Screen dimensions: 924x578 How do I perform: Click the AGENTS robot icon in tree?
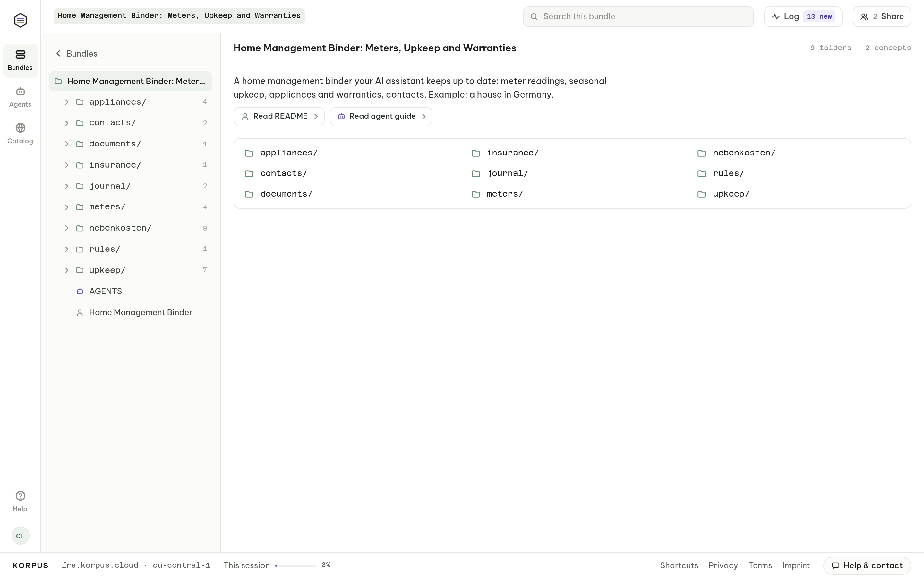80,291
